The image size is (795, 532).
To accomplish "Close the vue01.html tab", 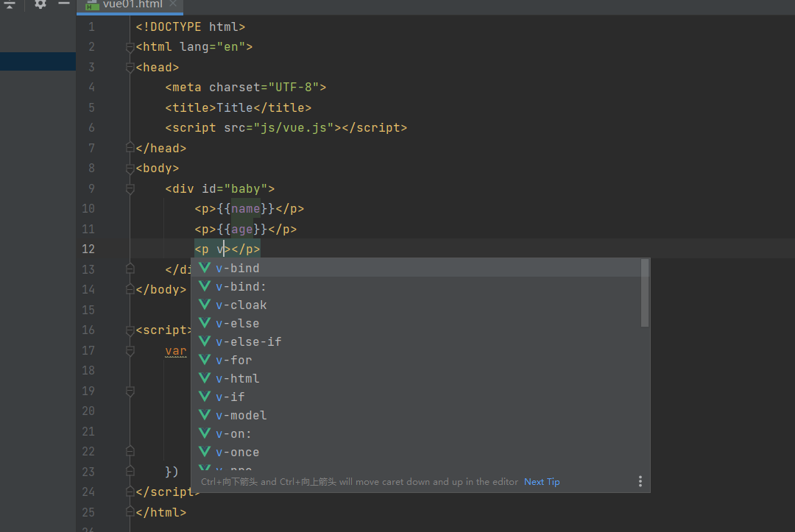I will (x=173, y=4).
